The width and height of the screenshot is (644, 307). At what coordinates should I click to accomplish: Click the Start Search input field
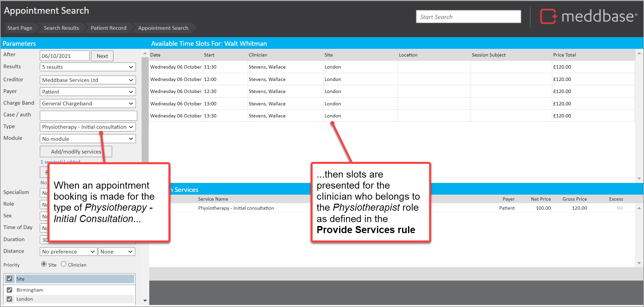pos(468,17)
